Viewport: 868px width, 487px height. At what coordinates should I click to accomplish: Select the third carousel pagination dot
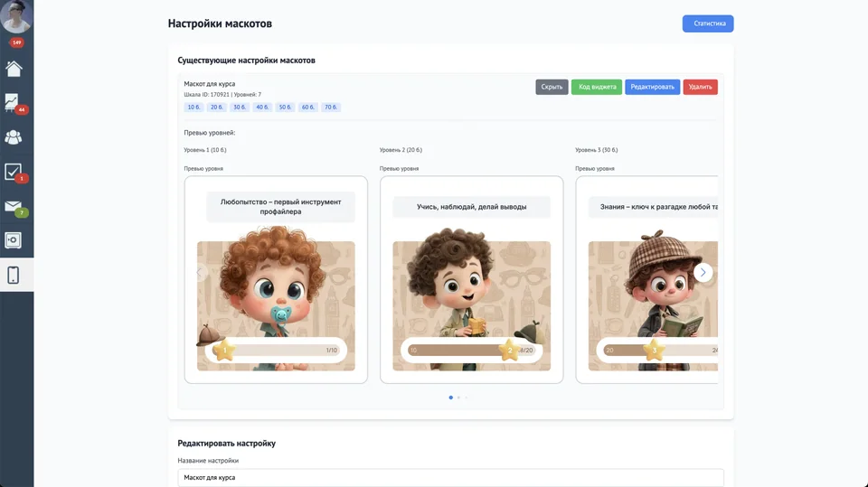point(467,398)
